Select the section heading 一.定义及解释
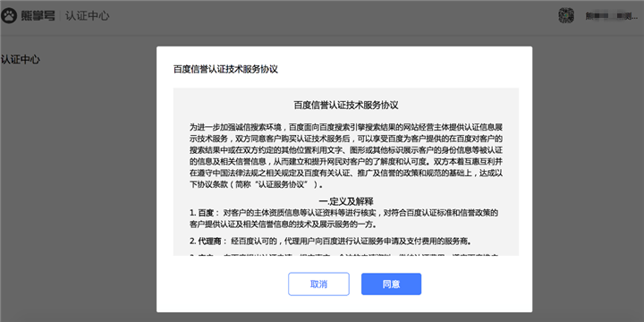644x322 pixels. tap(346, 201)
